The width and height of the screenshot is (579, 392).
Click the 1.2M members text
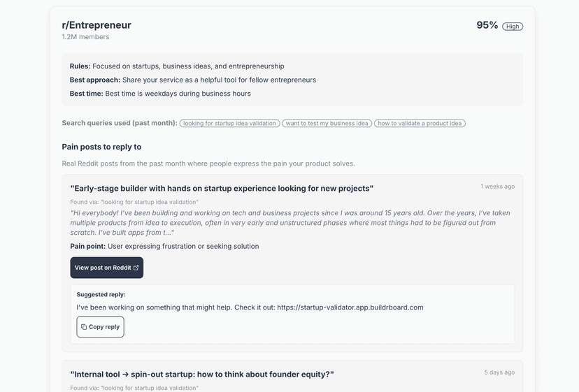click(x=85, y=37)
